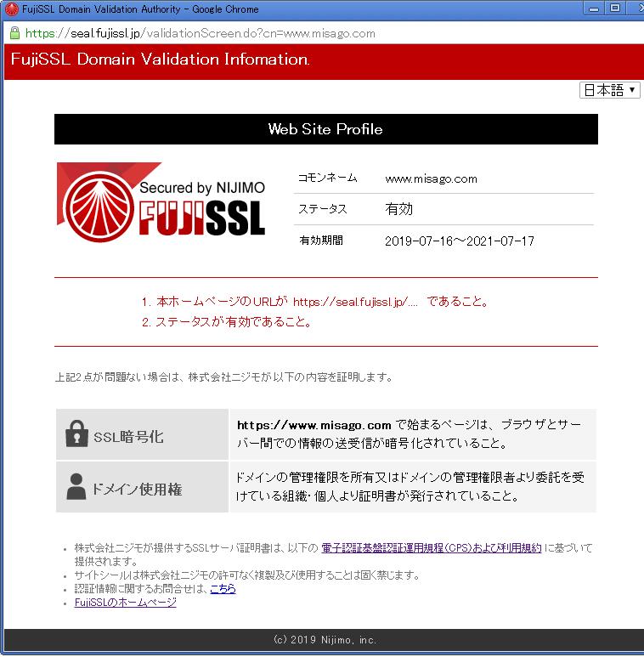Click the red https://seal.fujissl.jp/.... text
Image resolution: width=644 pixels, height=657 pixels.
tap(355, 302)
